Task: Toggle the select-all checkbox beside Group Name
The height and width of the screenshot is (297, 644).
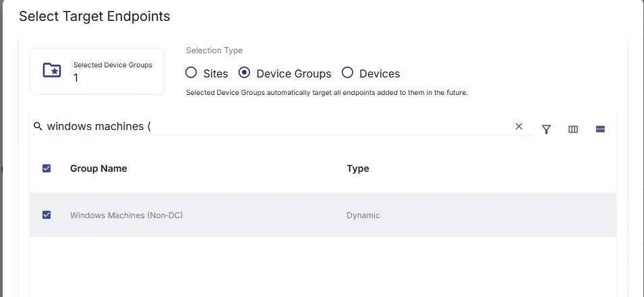Action: click(47, 168)
